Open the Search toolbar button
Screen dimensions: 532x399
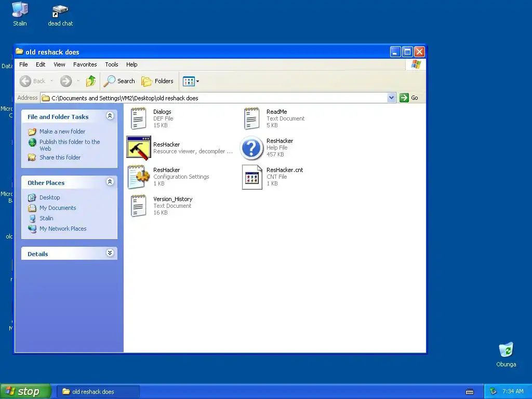point(119,81)
